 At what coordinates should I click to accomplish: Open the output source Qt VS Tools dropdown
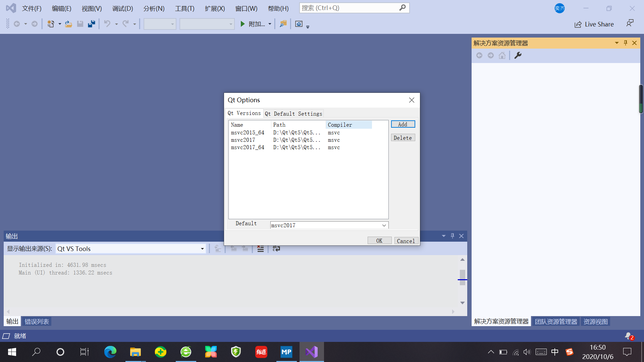pos(202,249)
